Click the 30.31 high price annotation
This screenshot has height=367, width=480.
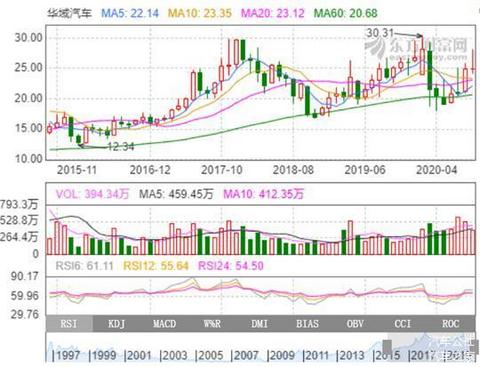pyautogui.click(x=380, y=33)
